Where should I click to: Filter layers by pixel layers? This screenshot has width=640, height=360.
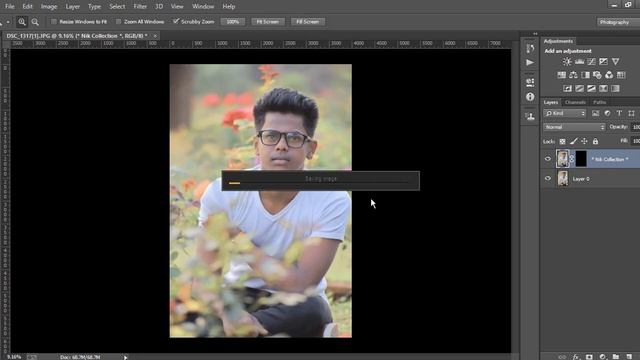(596, 113)
